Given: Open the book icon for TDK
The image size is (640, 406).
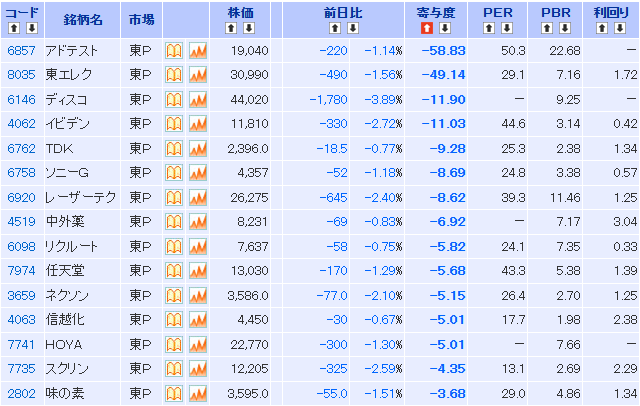Looking at the screenshot, I should (x=173, y=148).
